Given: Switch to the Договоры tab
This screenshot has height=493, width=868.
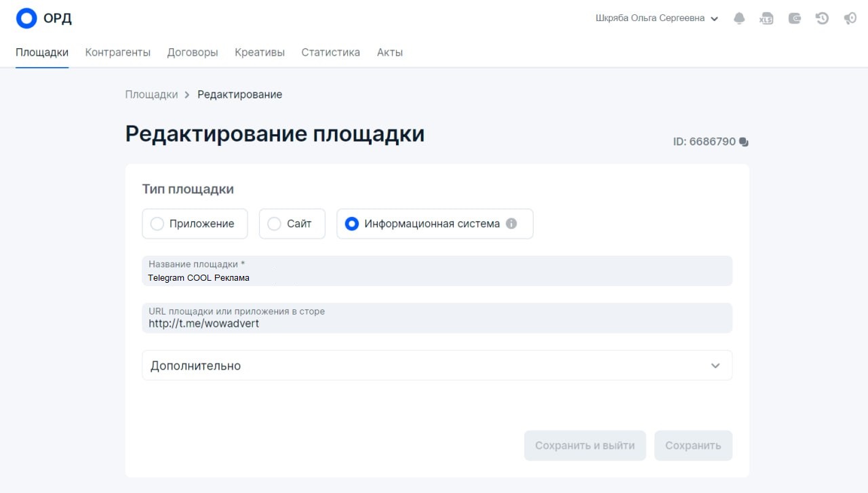Looking at the screenshot, I should point(193,52).
